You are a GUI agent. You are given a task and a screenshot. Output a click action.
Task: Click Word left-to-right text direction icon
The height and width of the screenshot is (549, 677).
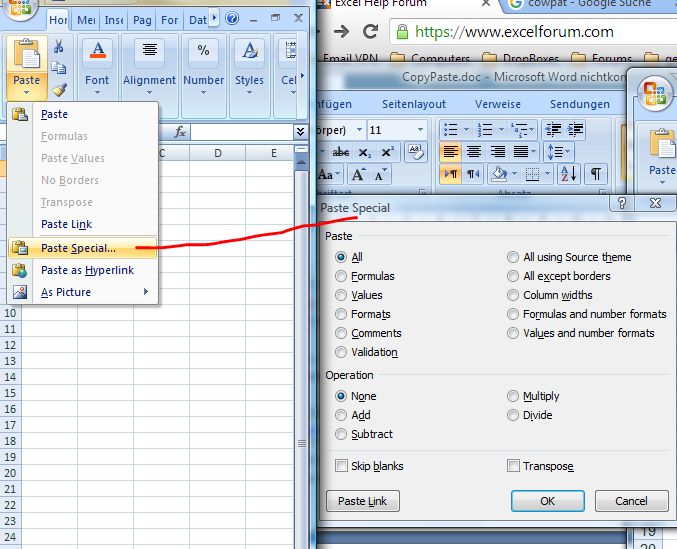[x=450, y=174]
